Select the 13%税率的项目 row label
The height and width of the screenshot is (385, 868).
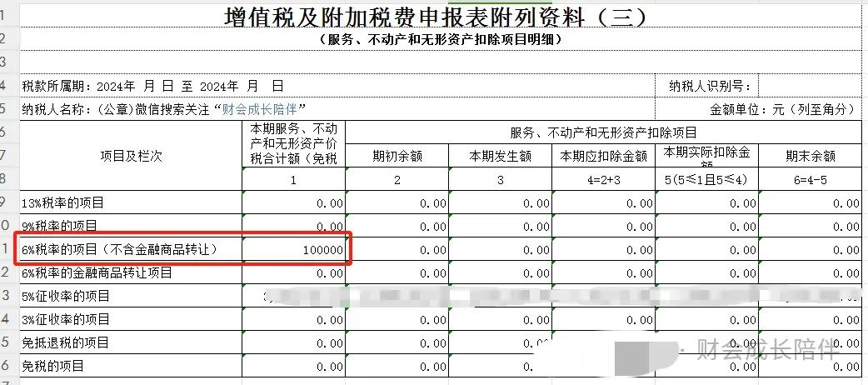[x=131, y=202]
